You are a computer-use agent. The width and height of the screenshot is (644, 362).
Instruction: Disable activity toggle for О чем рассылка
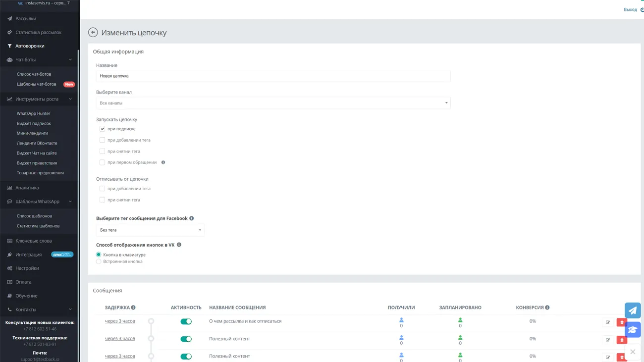pos(186,321)
